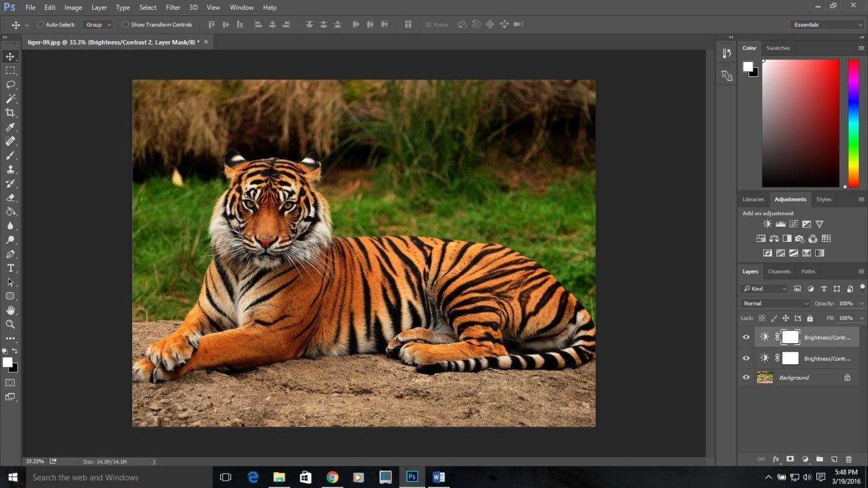Select the Horizontal Type tool
Image resolution: width=868 pixels, height=488 pixels.
click(10, 268)
